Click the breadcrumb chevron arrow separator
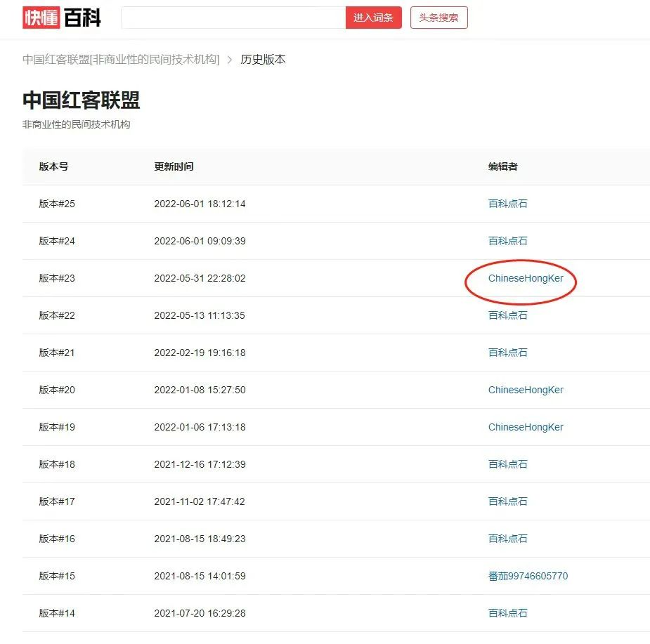The width and height of the screenshot is (650, 644). coord(230,60)
